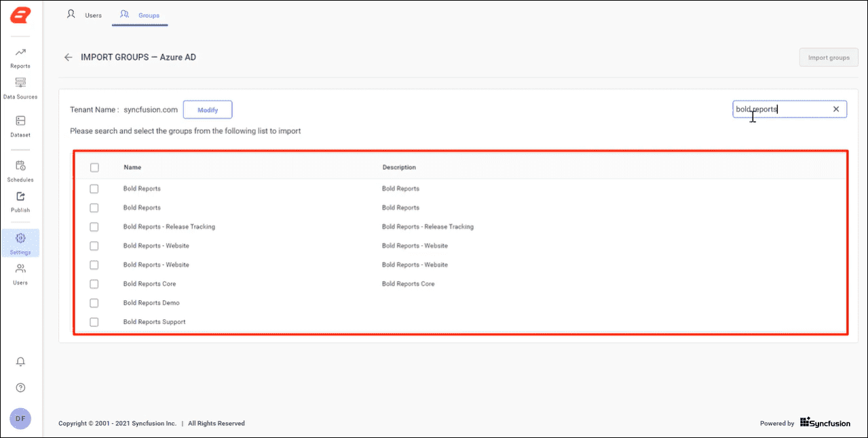Check the Bold Reports Demo group
This screenshot has width=868, height=438.
click(x=94, y=303)
